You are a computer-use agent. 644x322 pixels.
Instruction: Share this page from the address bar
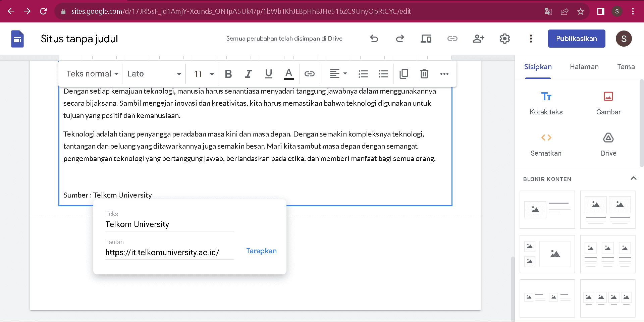565,11
